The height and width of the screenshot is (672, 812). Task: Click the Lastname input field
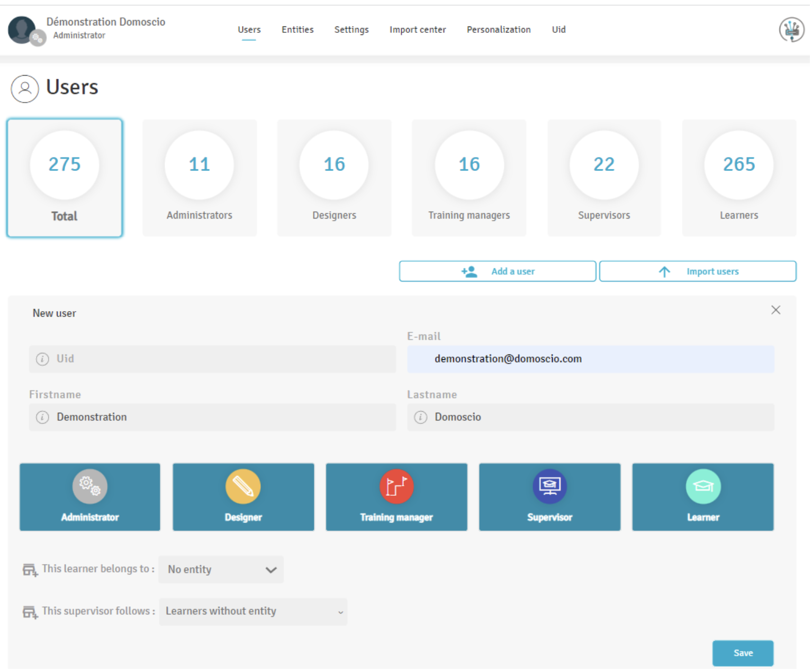click(x=592, y=418)
